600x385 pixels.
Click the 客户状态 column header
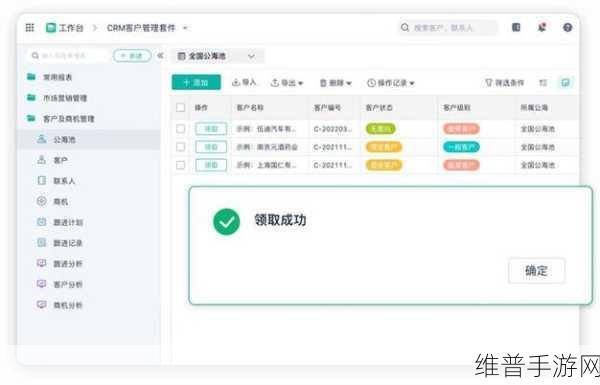coord(379,108)
